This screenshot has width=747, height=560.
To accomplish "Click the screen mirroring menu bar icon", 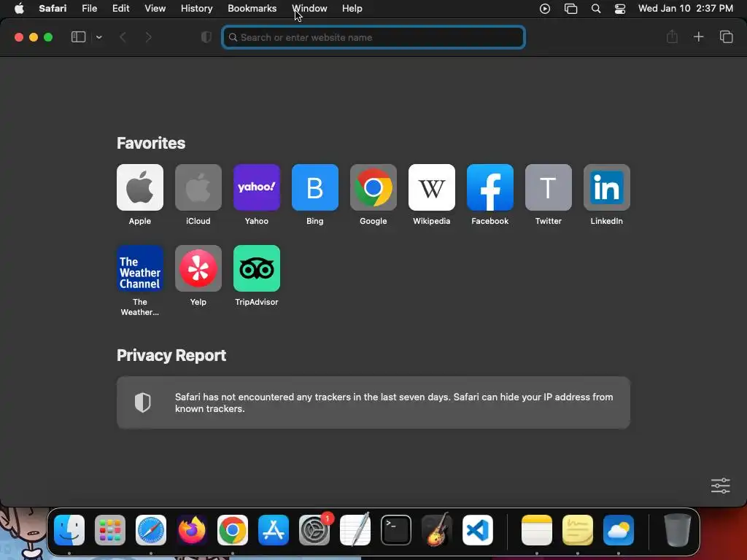I will (570, 9).
